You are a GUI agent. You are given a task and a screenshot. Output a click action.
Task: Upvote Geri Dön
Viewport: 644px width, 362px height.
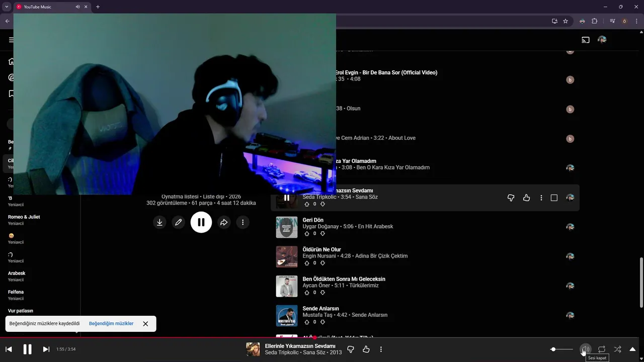click(x=307, y=234)
